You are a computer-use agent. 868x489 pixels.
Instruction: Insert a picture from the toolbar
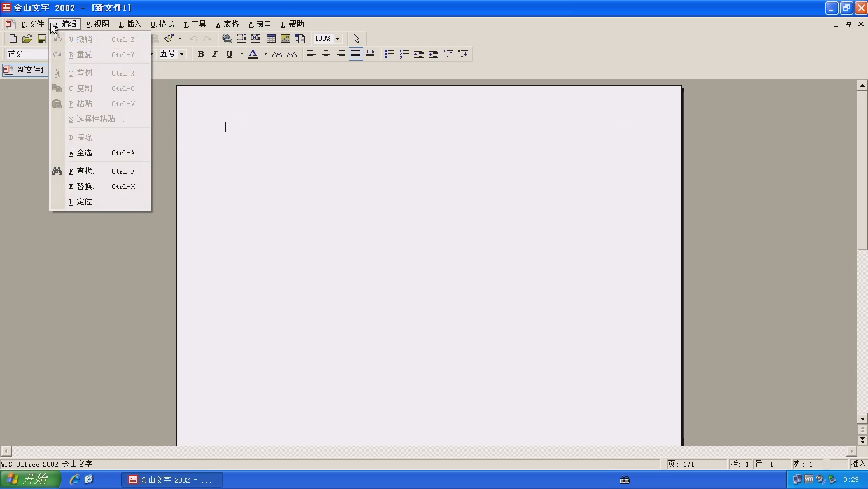click(x=286, y=39)
